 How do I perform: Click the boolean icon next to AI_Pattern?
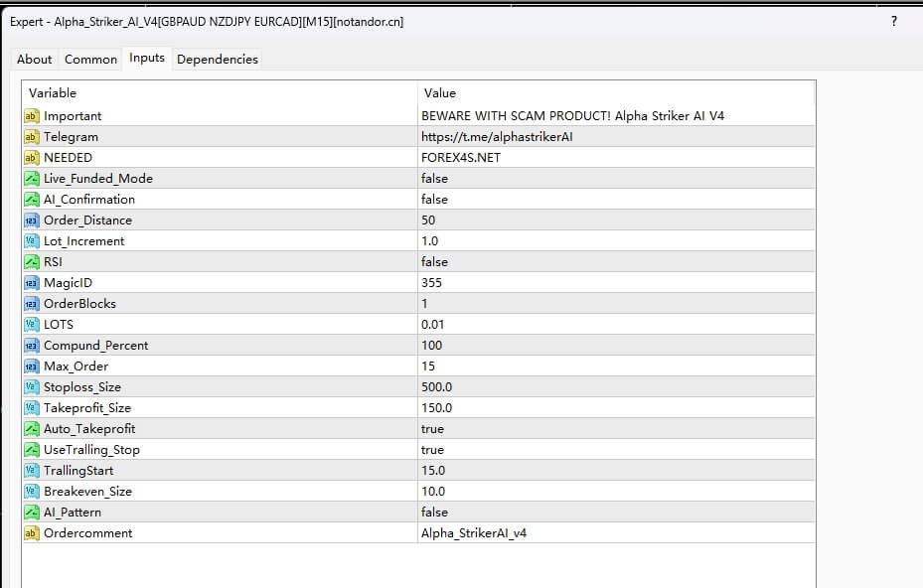point(31,512)
